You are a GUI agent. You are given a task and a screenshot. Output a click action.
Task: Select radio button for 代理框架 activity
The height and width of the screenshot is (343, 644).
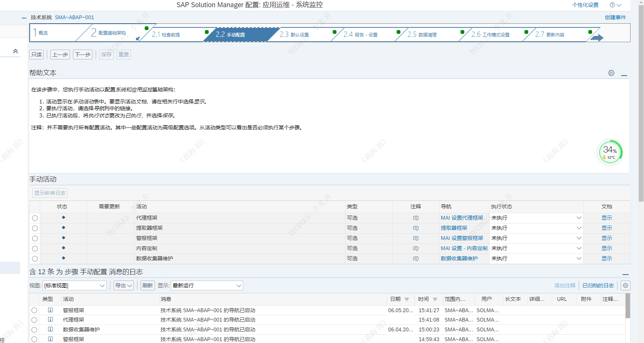click(x=35, y=218)
